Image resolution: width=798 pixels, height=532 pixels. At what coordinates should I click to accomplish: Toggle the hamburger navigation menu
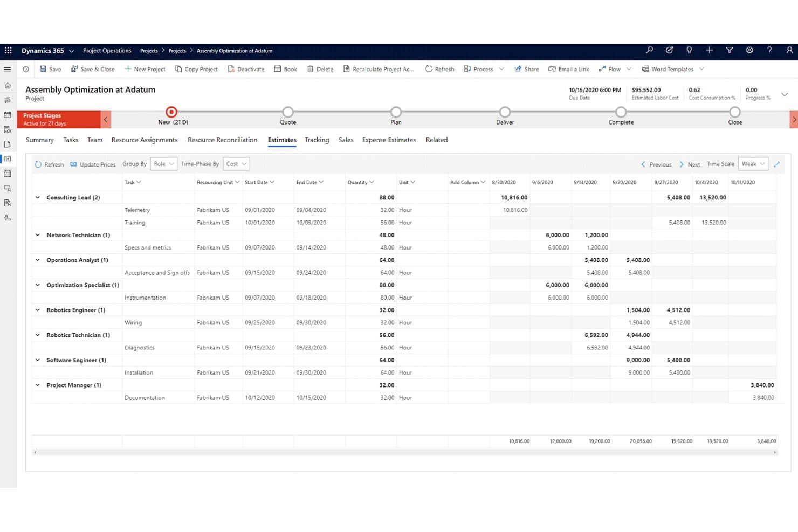(8, 69)
